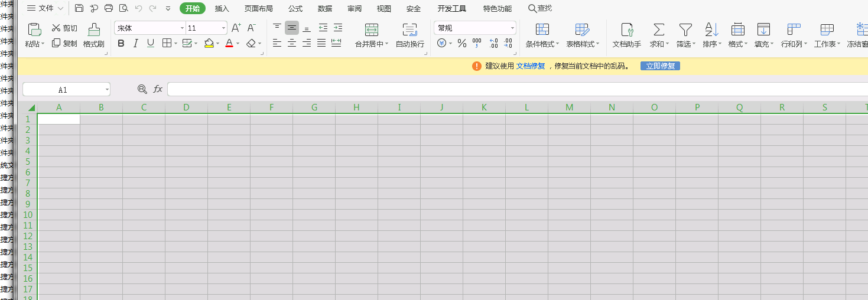Image resolution: width=868 pixels, height=300 pixels.
Task: Click the increase font size icon
Action: coord(236,28)
